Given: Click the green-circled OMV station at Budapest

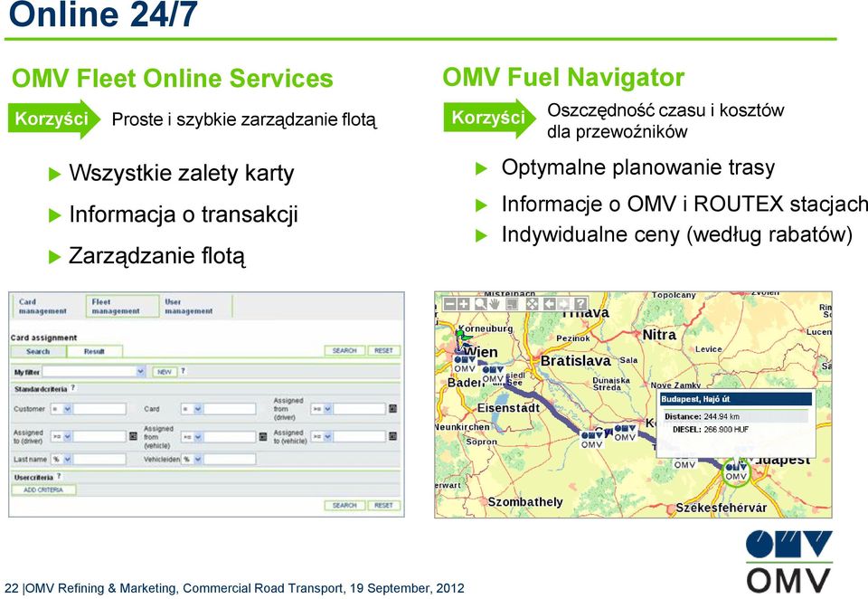Looking at the screenshot, I should click(x=736, y=471).
